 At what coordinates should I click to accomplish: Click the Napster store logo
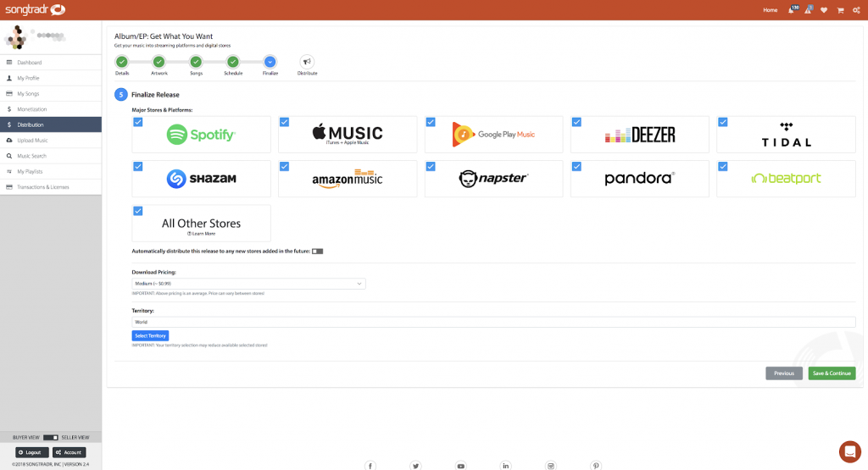click(x=493, y=179)
